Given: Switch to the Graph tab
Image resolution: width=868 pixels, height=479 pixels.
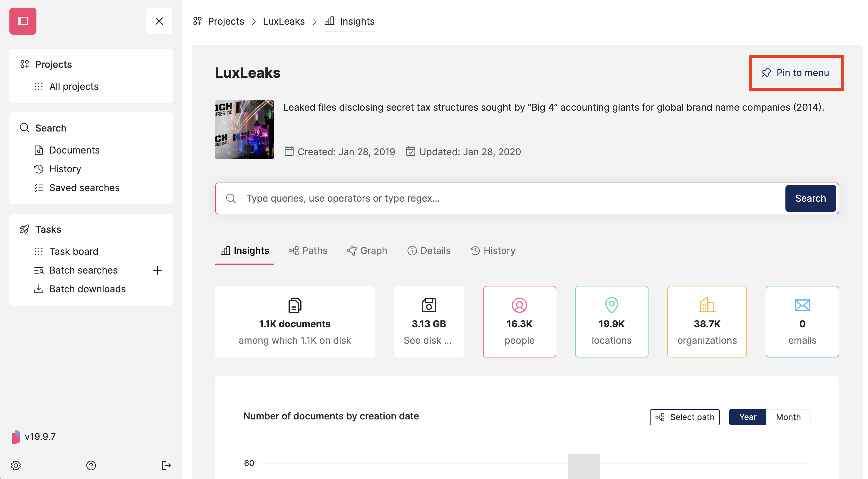Looking at the screenshot, I should point(367,250).
